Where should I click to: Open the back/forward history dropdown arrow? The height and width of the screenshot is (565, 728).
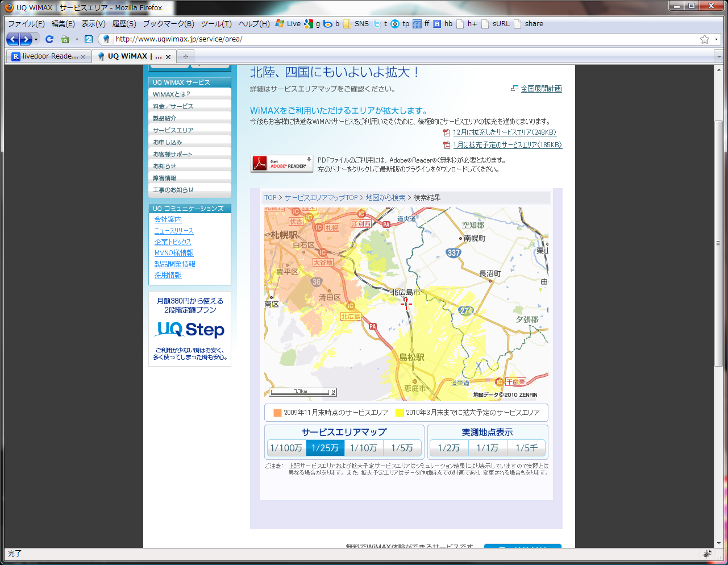(36, 39)
